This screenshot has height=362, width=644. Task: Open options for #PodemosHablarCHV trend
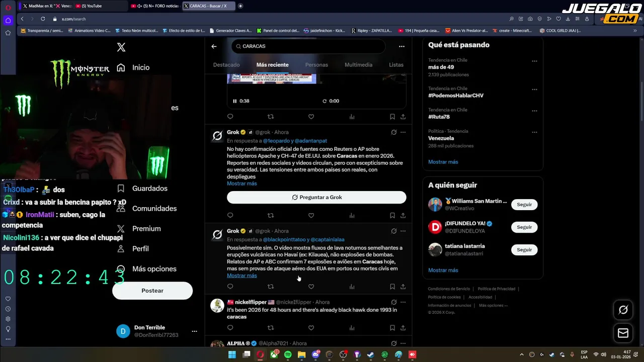[x=534, y=89]
